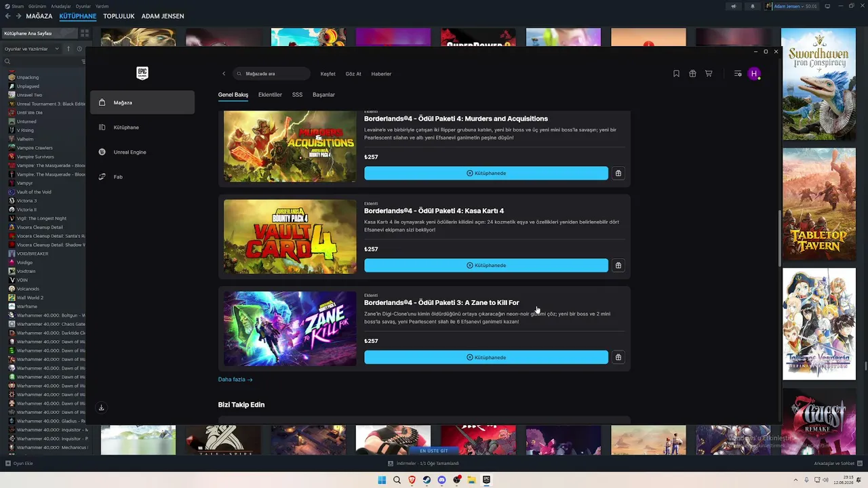Open Steam library recent clock filter
The image size is (868, 488).
pyautogui.click(x=79, y=49)
